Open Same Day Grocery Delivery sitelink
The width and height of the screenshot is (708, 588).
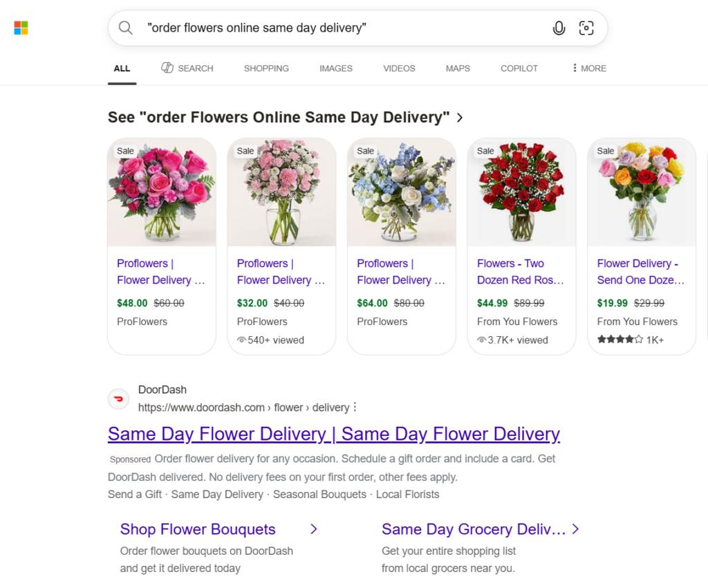tap(474, 529)
